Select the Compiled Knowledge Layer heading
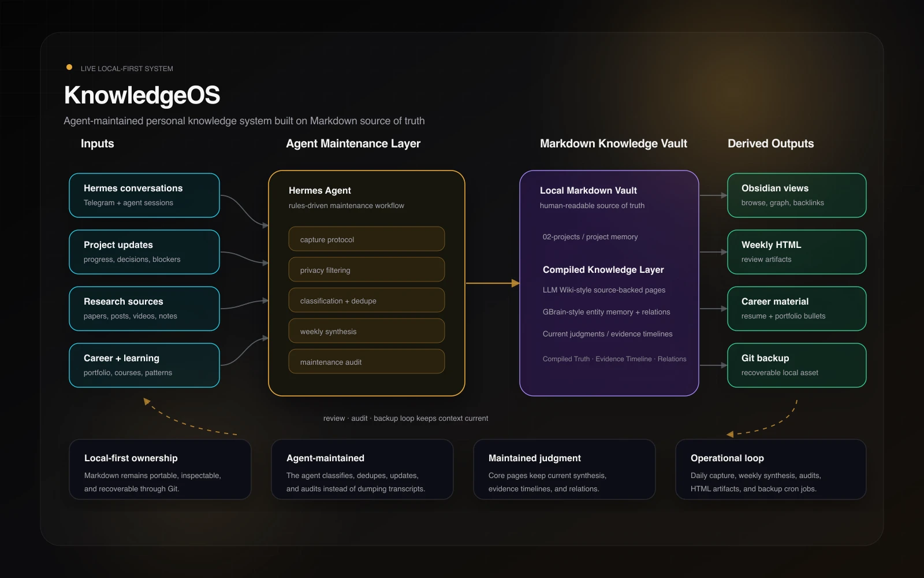Viewport: 924px width, 578px height. coord(603,269)
